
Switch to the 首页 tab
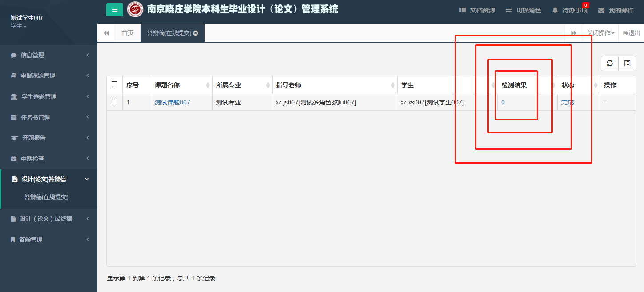point(128,33)
